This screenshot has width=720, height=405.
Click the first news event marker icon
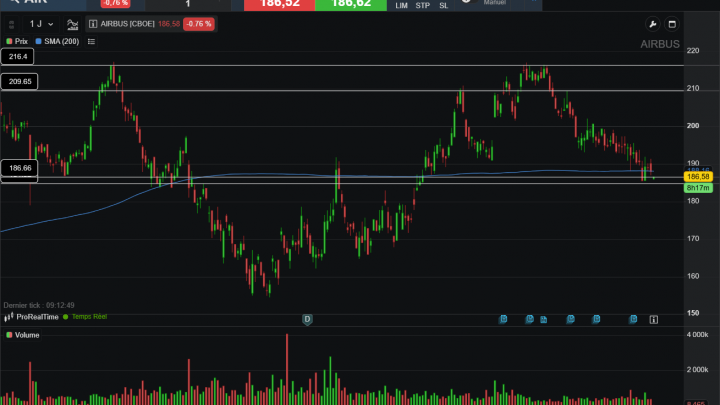(x=503, y=319)
